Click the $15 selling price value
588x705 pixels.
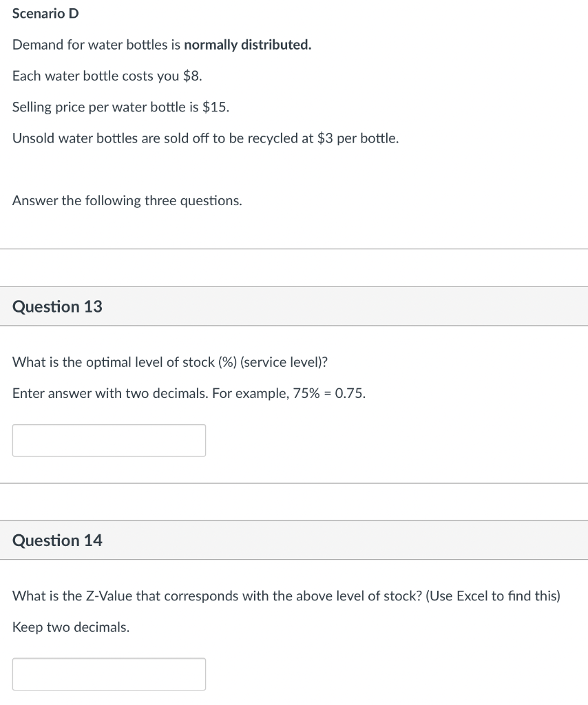pos(216,107)
